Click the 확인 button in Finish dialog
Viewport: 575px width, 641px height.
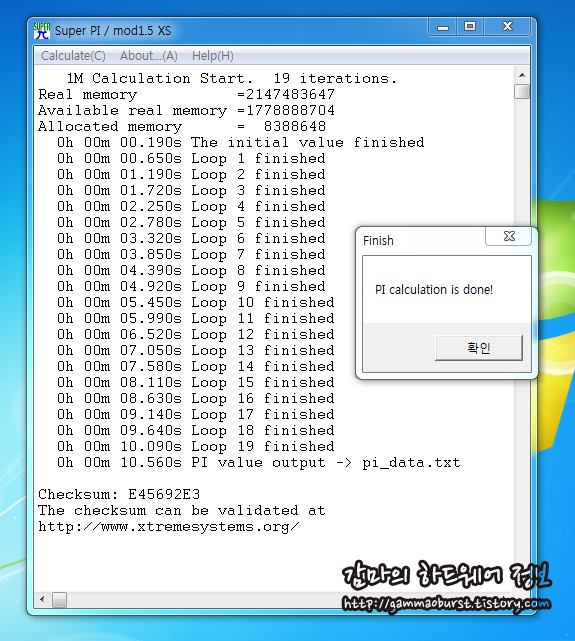tap(479, 348)
